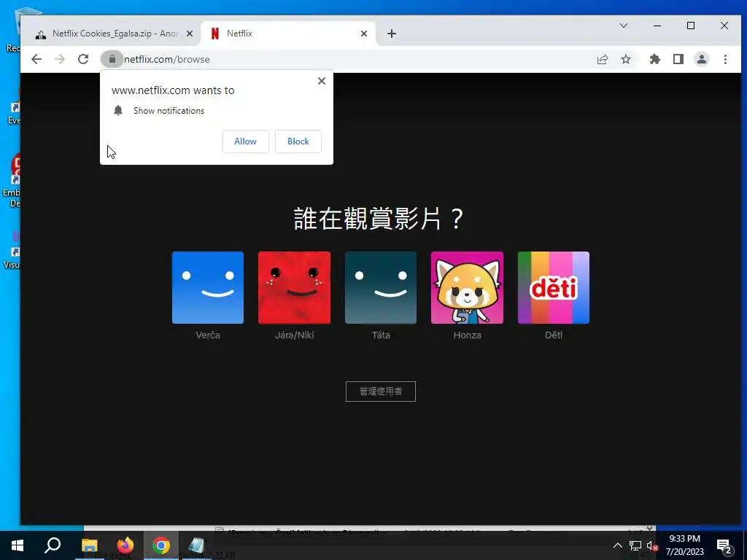Click the Jára/Niki profile name label
This screenshot has height=560, width=747.
point(295,335)
